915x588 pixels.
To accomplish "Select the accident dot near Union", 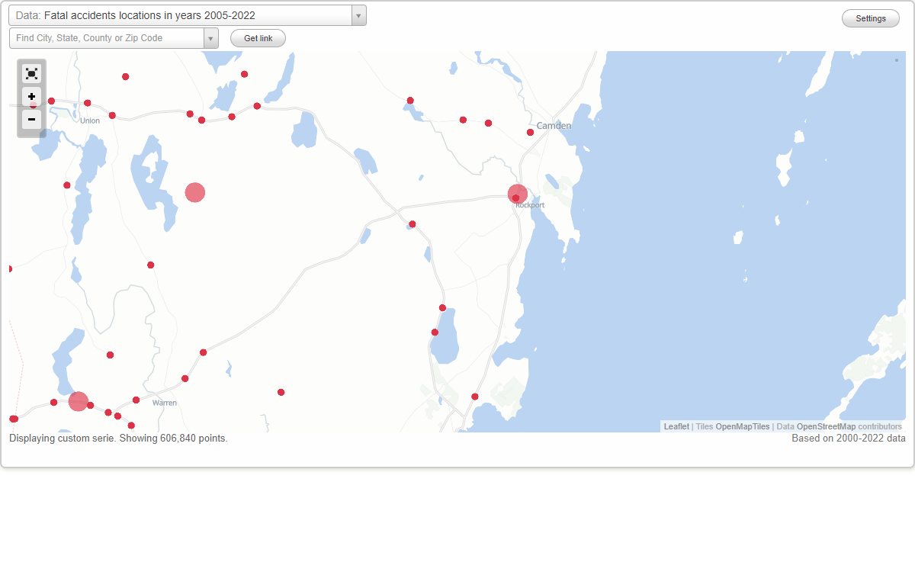I will pyautogui.click(x=87, y=102).
